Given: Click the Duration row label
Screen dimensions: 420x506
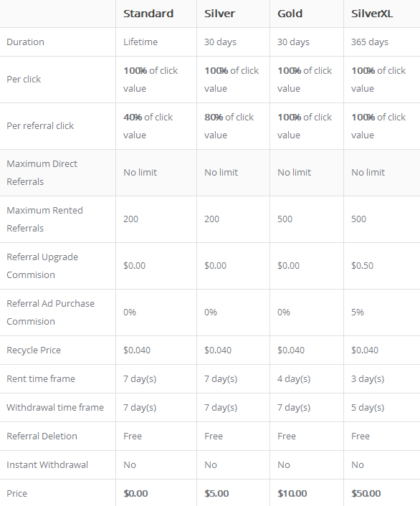Looking at the screenshot, I should coord(25,42).
